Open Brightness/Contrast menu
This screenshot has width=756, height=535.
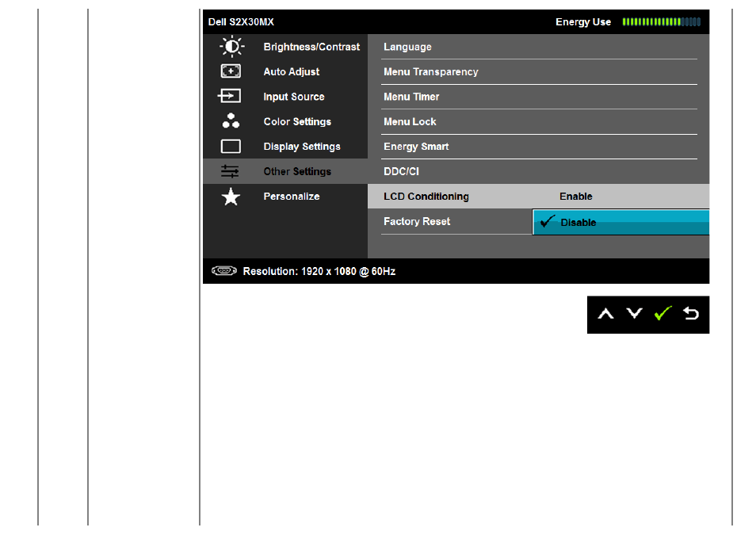point(311,47)
